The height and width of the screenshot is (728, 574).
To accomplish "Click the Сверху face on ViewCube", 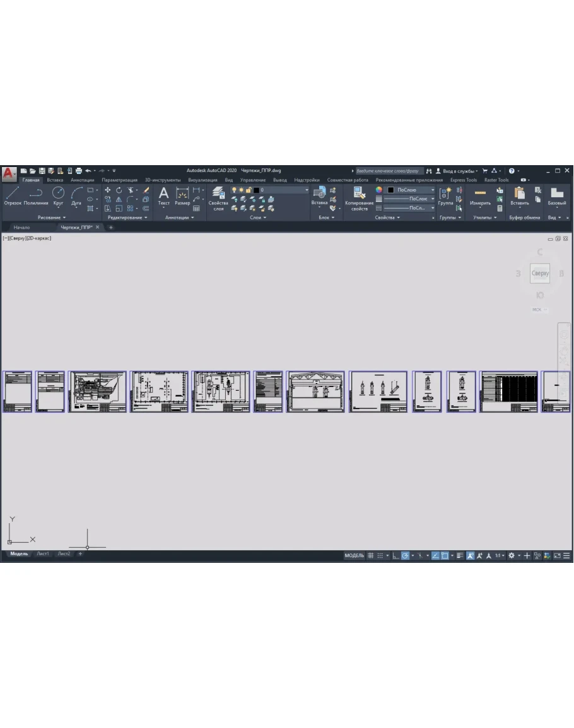I will point(540,274).
